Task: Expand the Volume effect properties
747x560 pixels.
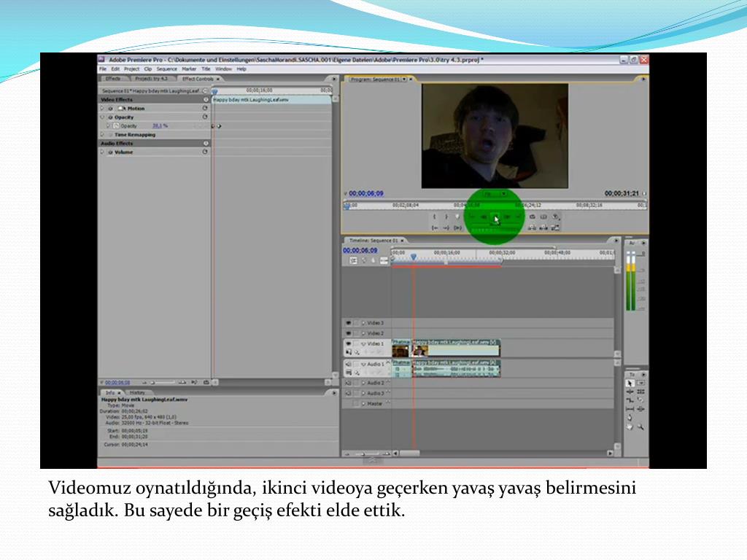Action: pos(102,152)
